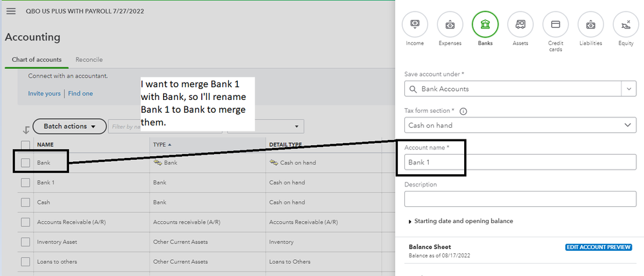Click the Balance Sheet preview heading
The image size is (644, 276).
click(429, 247)
